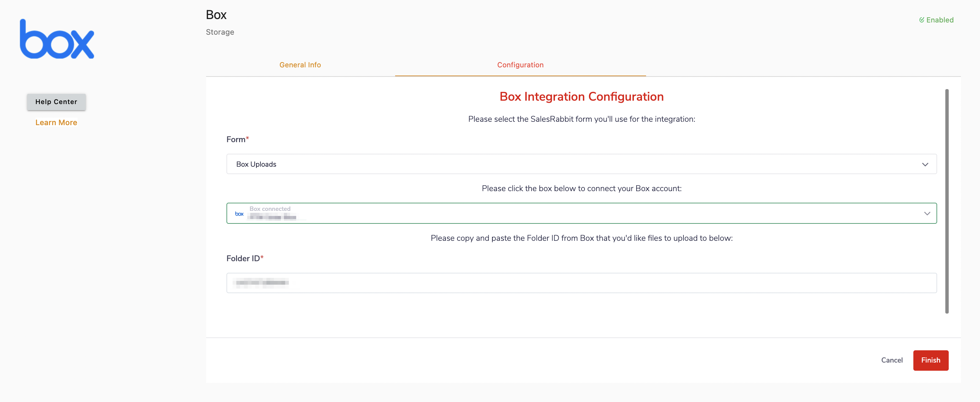The image size is (980, 402).
Task: Click the Box page title
Action: [216, 15]
